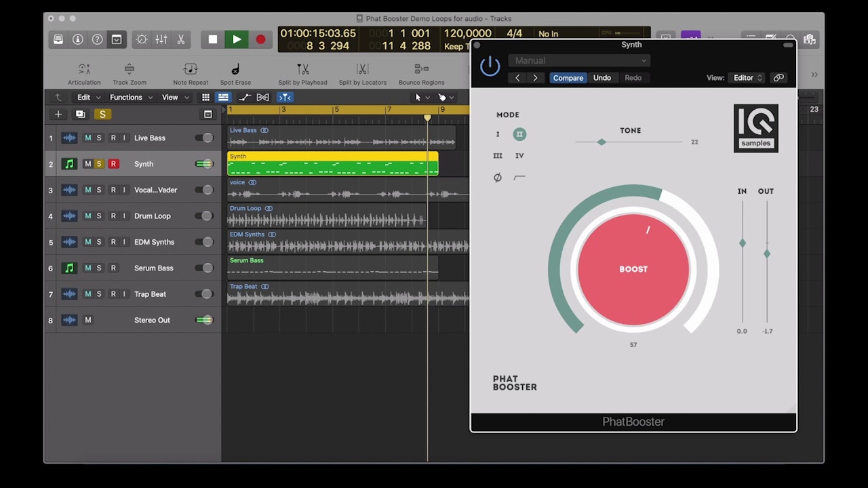868x488 pixels.
Task: Select Mode IV in PhatBooster
Action: pos(519,156)
